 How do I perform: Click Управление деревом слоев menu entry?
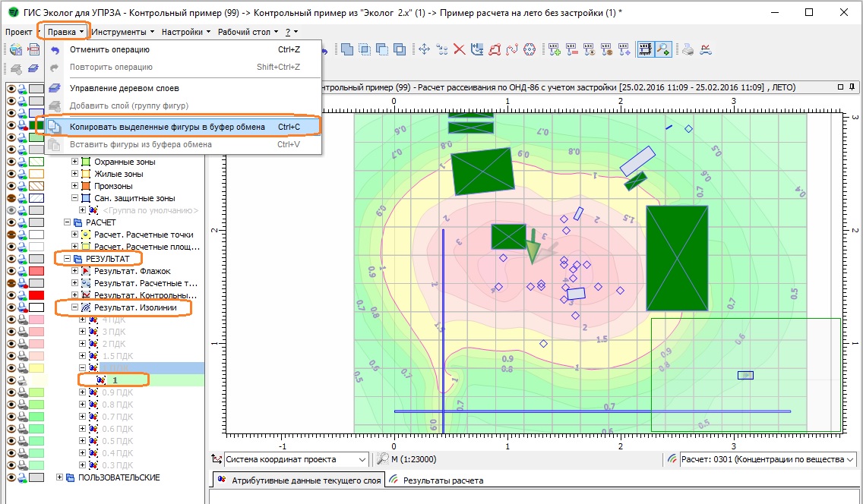tap(125, 88)
